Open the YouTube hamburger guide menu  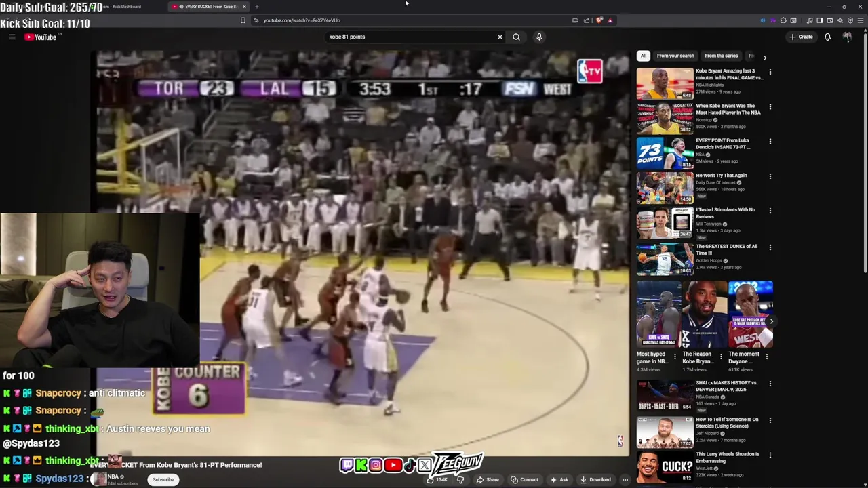(12, 37)
